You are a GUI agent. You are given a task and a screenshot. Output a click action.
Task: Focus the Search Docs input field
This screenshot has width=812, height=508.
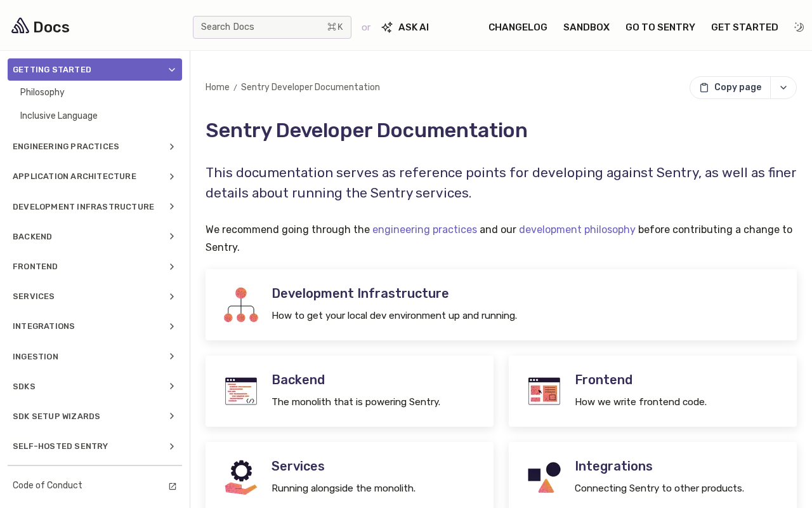click(x=272, y=27)
